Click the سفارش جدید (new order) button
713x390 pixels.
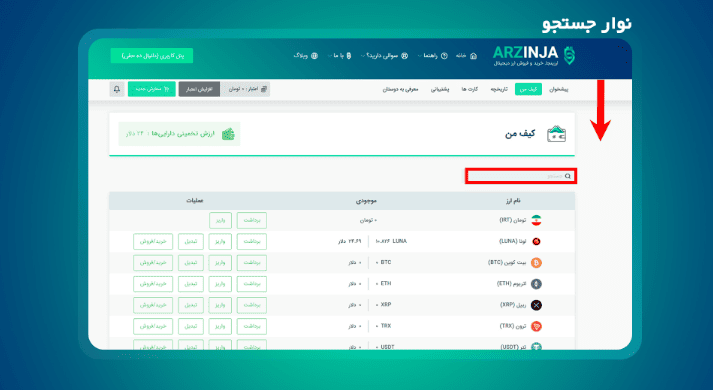click(151, 89)
